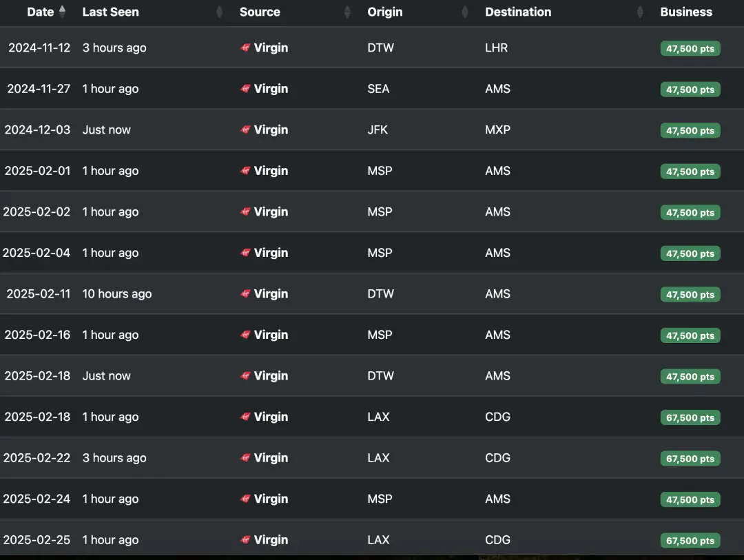Click the 47,500 pts badge for JFK to MXP

pos(690,130)
